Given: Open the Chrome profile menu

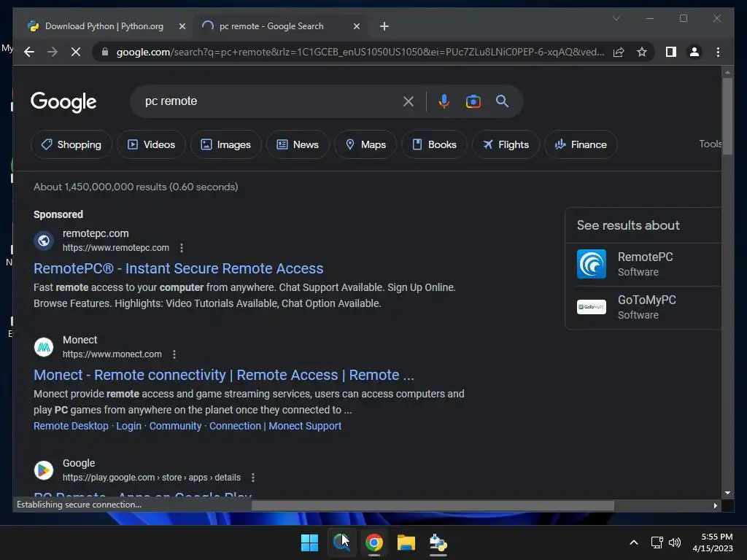Looking at the screenshot, I should pyautogui.click(x=694, y=52).
